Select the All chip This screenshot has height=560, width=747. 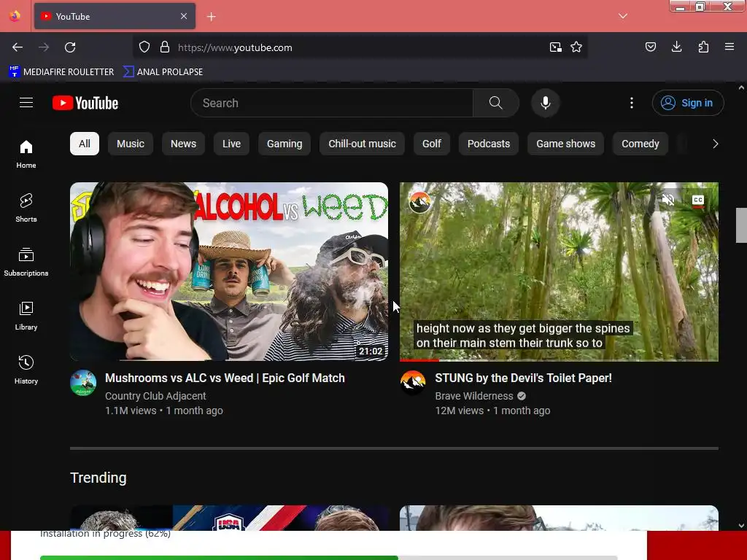[x=85, y=144]
